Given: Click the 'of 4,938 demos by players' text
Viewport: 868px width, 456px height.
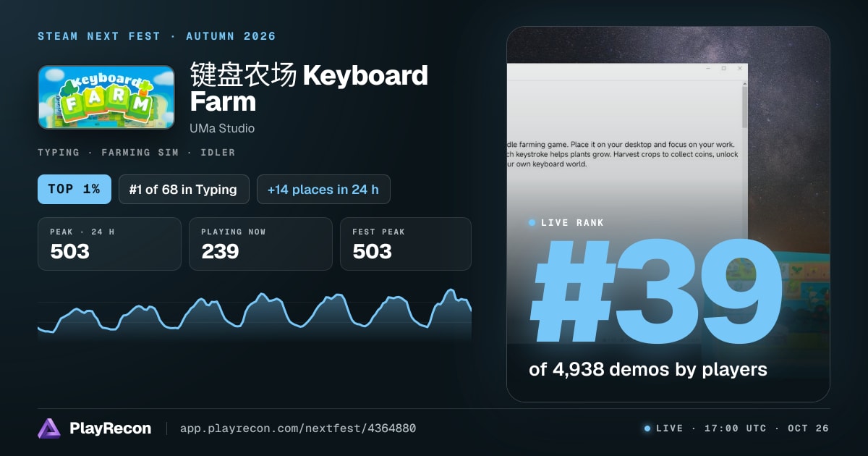Looking at the screenshot, I should pyautogui.click(x=648, y=369).
